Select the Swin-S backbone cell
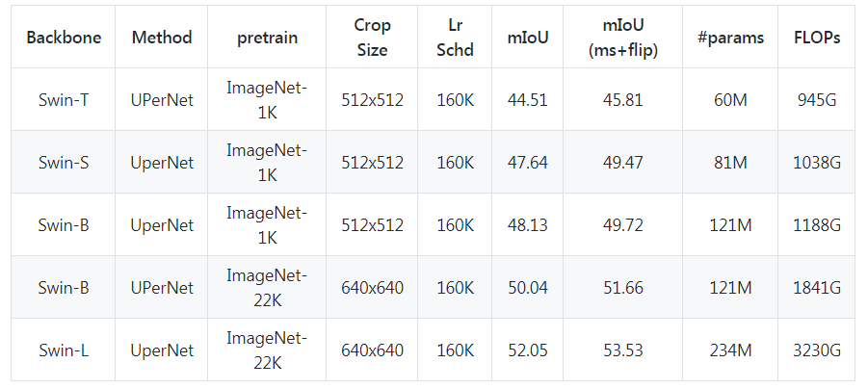Viewport: 868px width, 389px height. (x=65, y=163)
